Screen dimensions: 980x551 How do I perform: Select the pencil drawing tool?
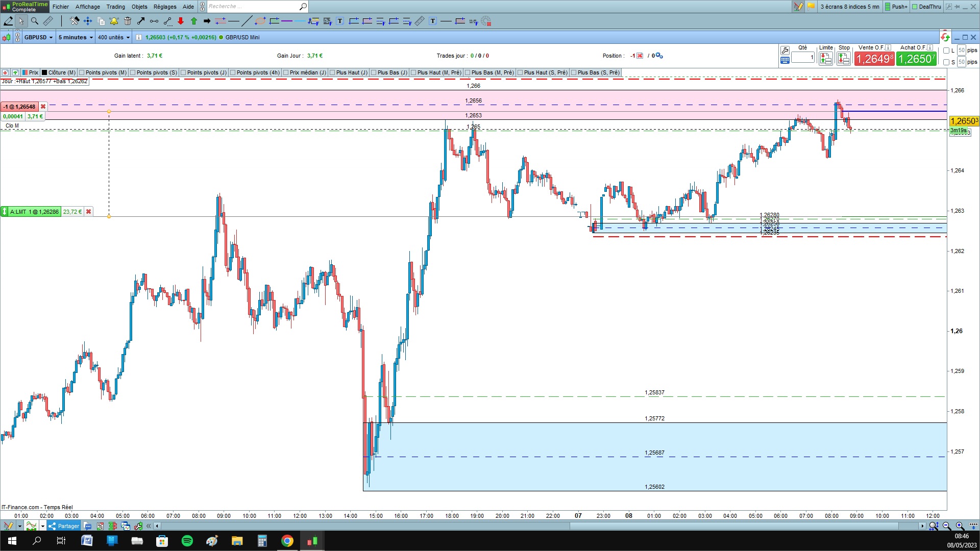(x=8, y=21)
